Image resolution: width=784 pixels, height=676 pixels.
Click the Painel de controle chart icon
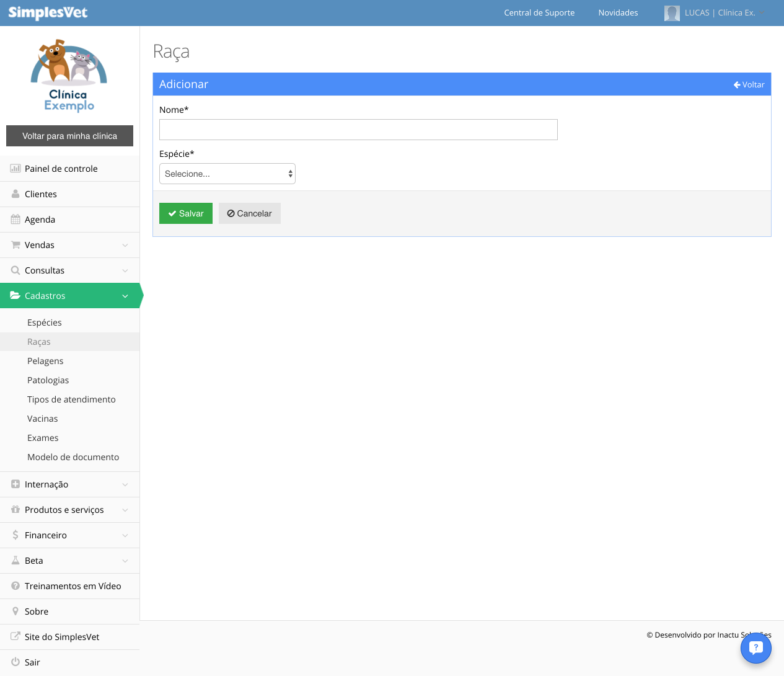coord(15,169)
